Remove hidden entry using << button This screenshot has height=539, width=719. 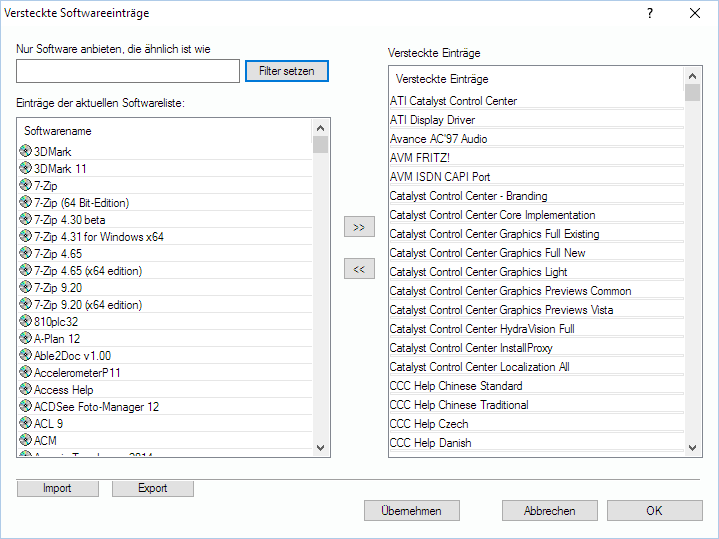coord(359,269)
